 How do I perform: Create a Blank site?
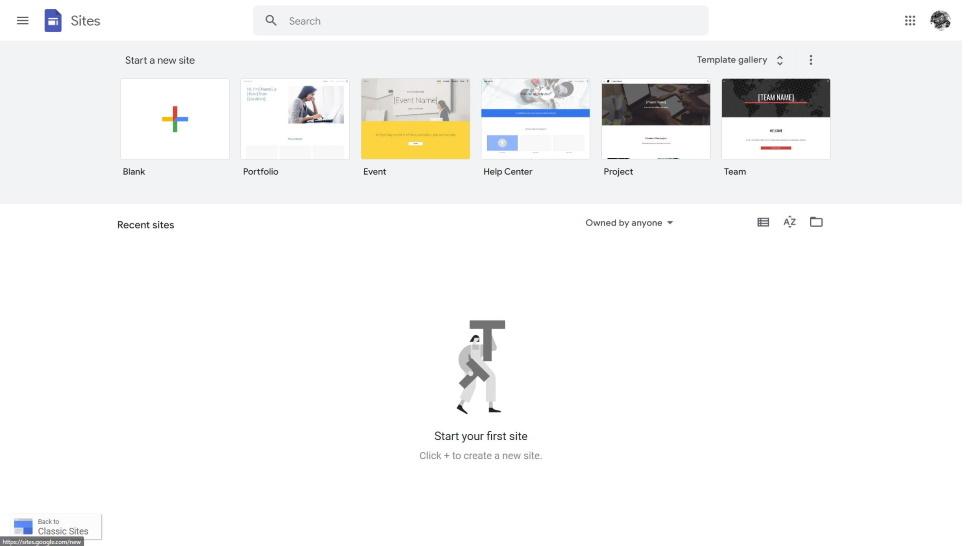tap(174, 119)
